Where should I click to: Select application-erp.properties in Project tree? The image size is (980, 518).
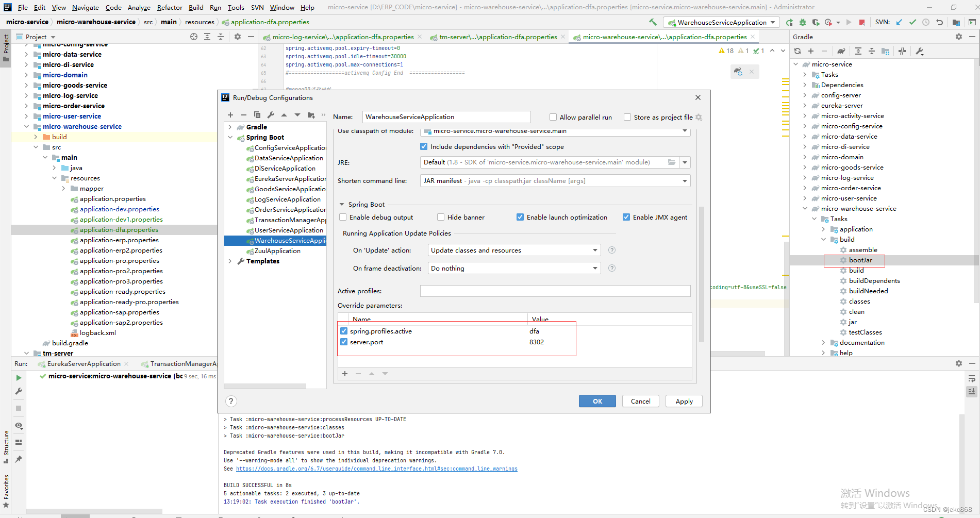tap(119, 240)
